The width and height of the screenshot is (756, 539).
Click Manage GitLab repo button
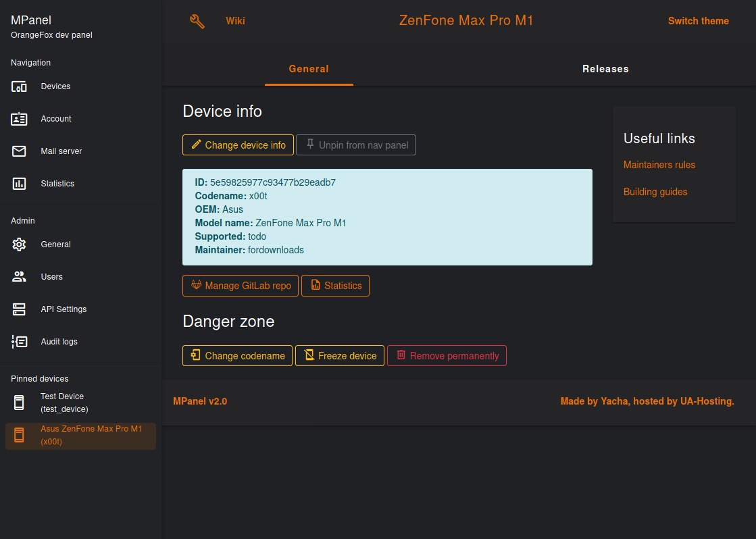point(241,286)
